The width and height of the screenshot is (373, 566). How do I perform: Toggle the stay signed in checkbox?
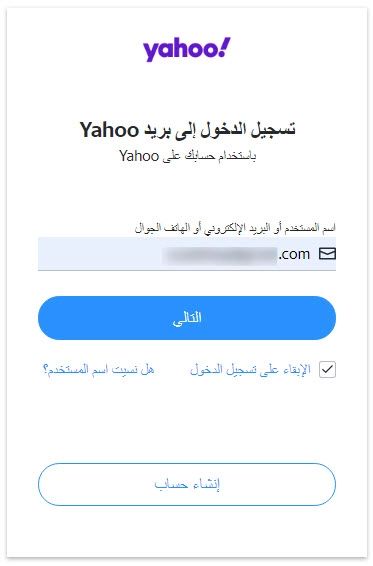[328, 369]
